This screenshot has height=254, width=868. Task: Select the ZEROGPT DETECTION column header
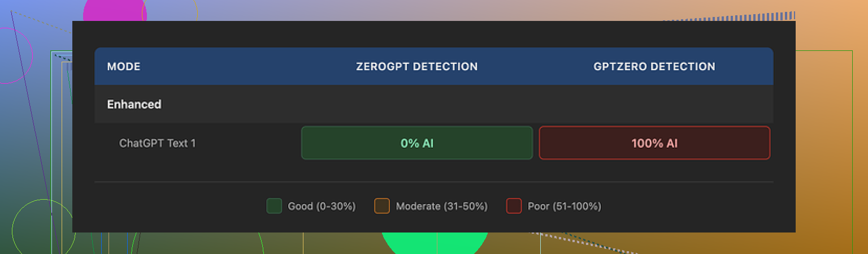416,67
